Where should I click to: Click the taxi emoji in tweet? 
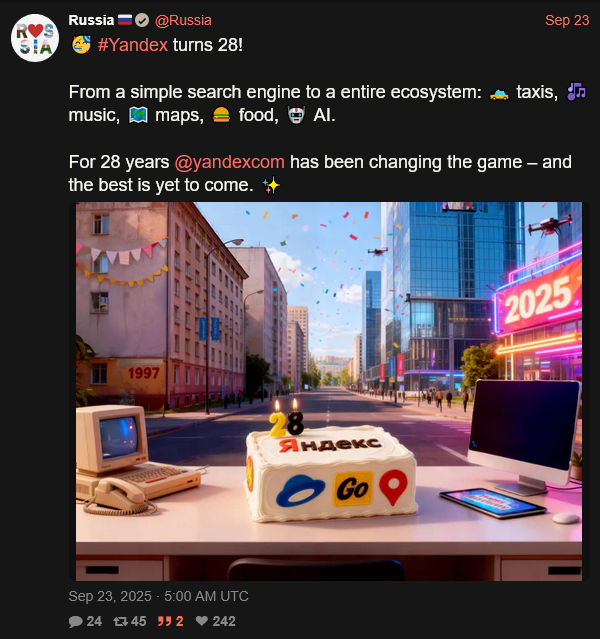(499, 93)
